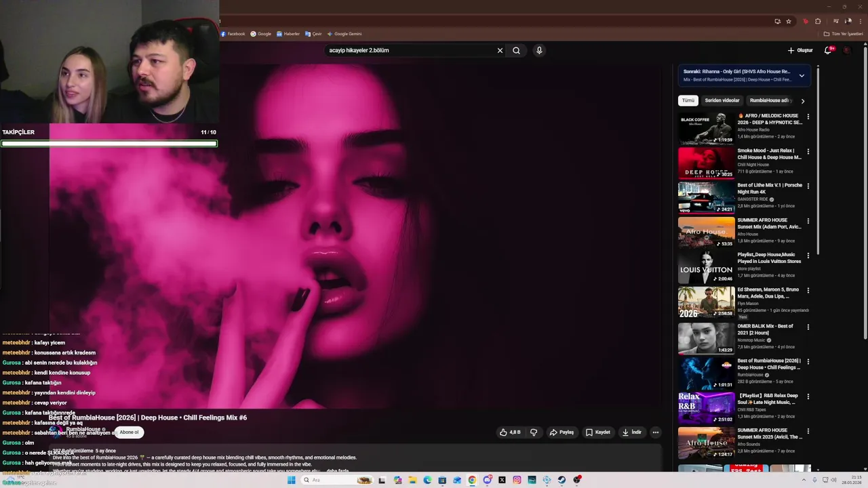868x488 pixels.
Task: Open OMER BALIK Mix title link
Action: [766, 329]
